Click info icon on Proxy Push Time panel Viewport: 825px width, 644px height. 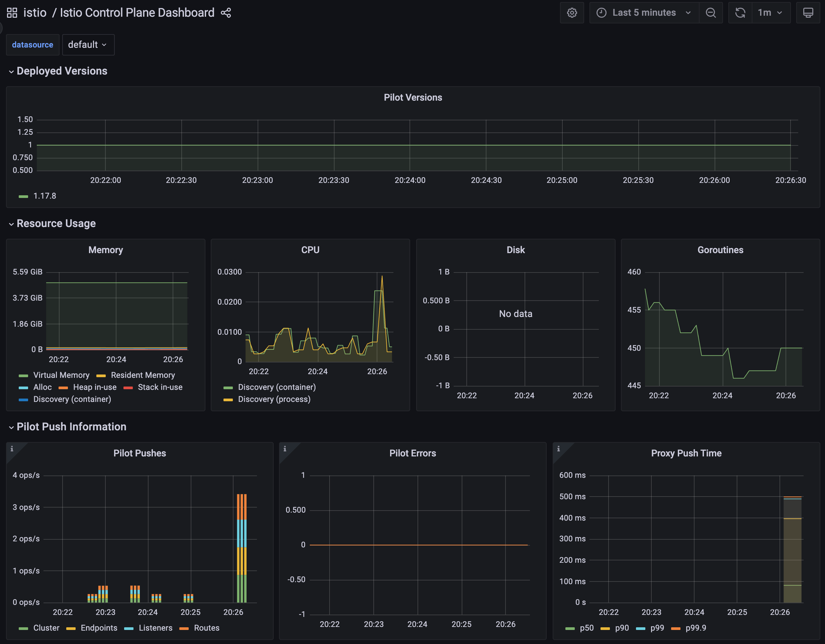pyautogui.click(x=558, y=449)
